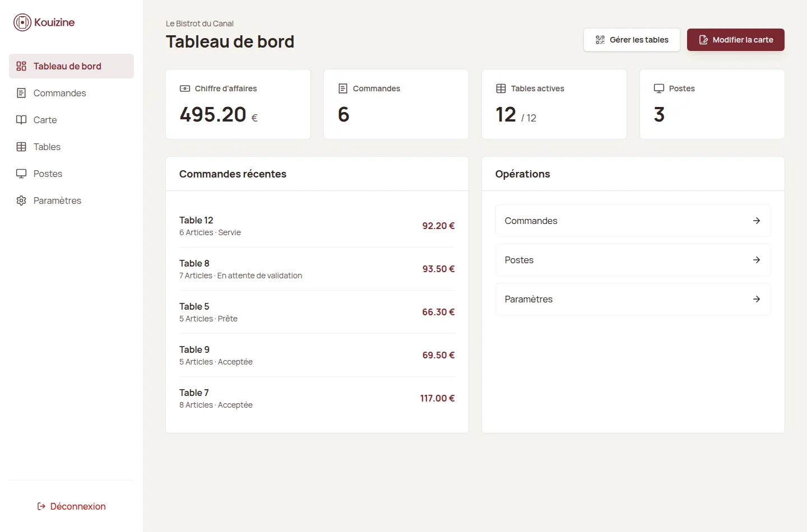Open the Carte menu item
Screen dimensions: 807x532
tap(71, 120)
